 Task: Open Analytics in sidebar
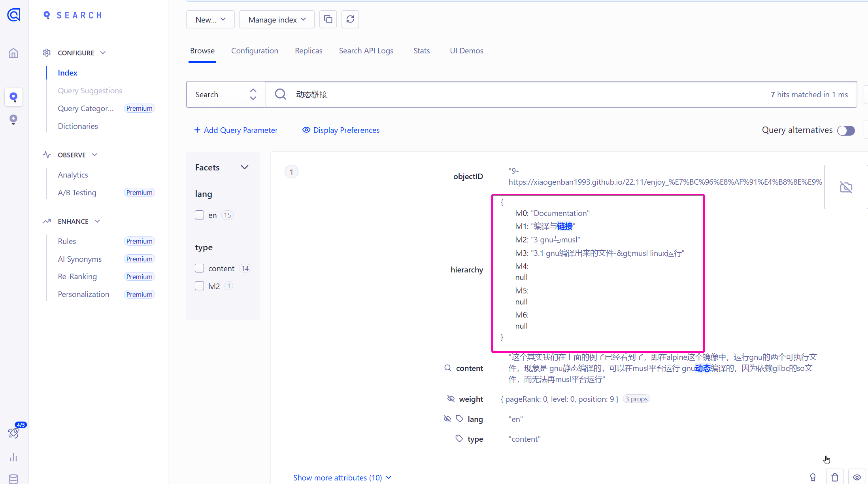[73, 174]
